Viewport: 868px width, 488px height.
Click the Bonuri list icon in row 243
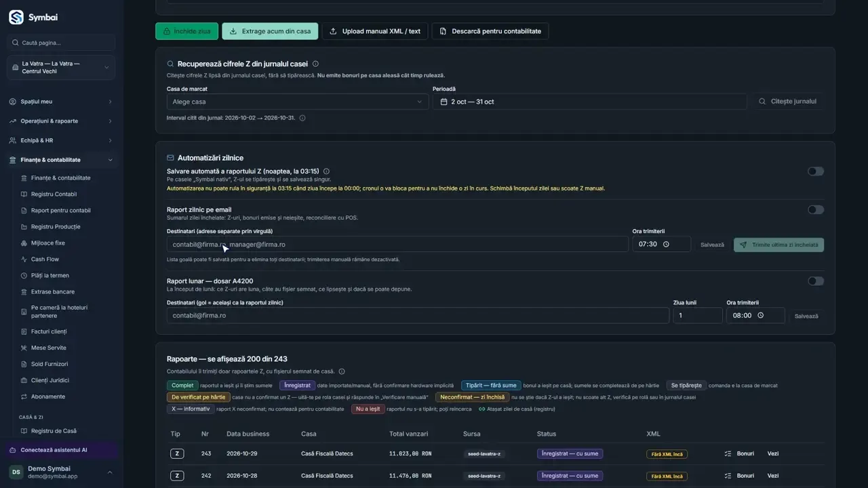(728, 453)
